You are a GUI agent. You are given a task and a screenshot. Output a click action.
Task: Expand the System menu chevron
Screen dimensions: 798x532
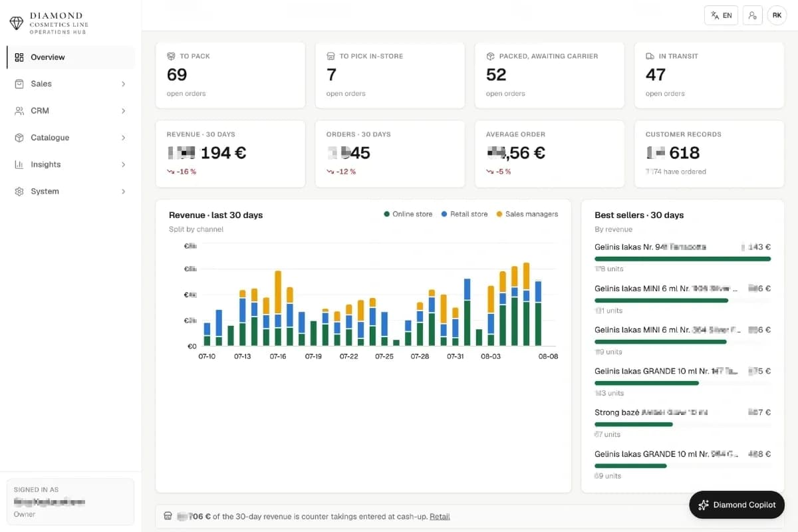click(124, 192)
